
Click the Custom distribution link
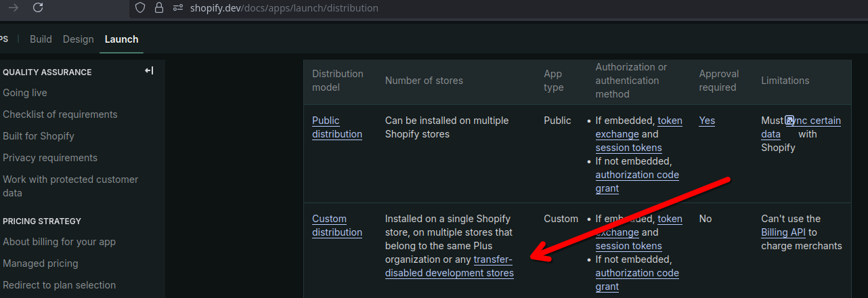pyautogui.click(x=337, y=226)
